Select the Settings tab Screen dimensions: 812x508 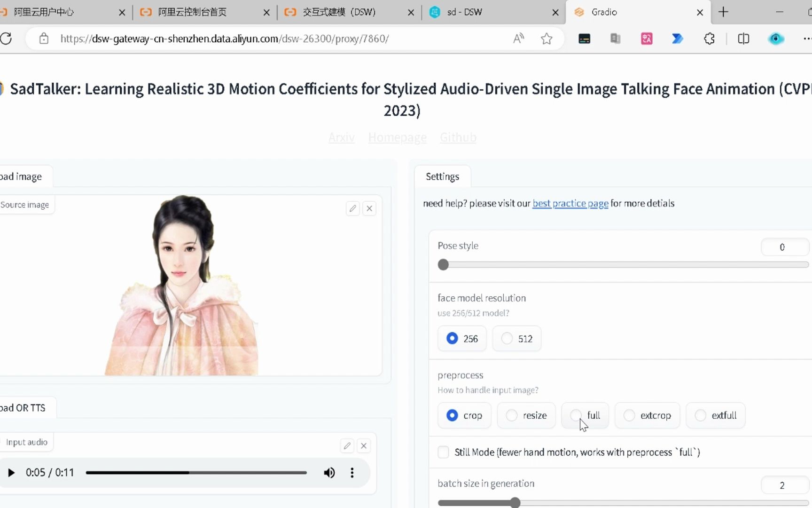pyautogui.click(x=442, y=176)
